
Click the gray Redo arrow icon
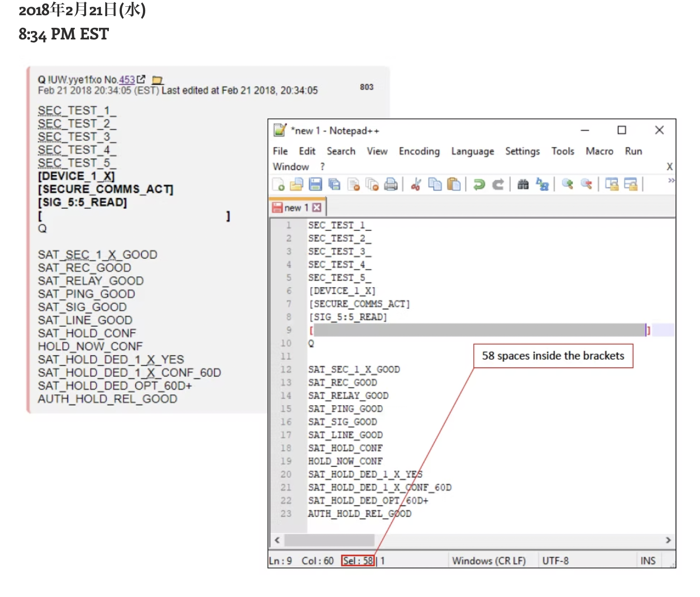click(x=498, y=184)
